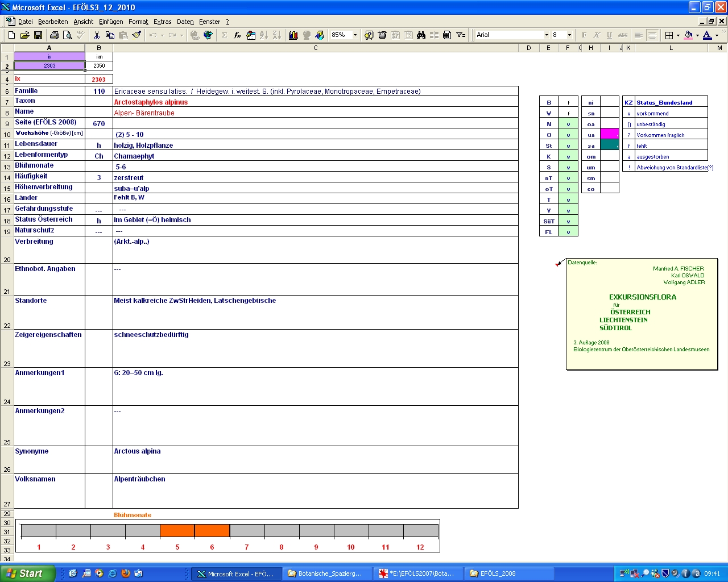Viewport: 728px width, 582px height.
Task: Open the Bearbeiten menu
Action: click(53, 22)
